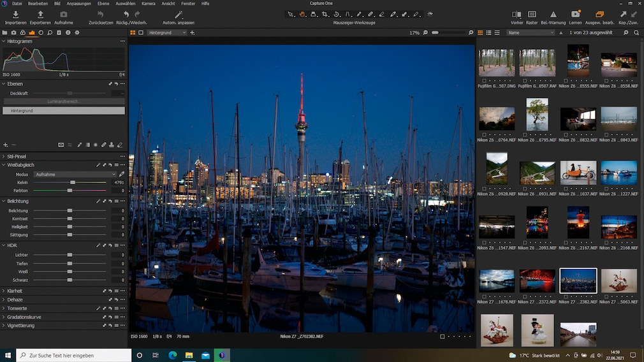Open the Name sort dropdown
This screenshot has height=362, width=644.
(531, 33)
